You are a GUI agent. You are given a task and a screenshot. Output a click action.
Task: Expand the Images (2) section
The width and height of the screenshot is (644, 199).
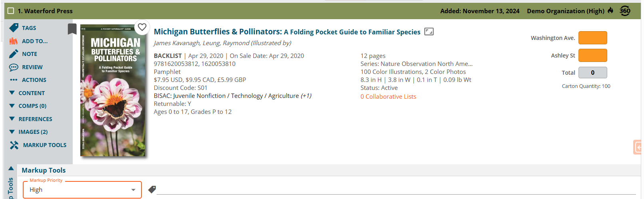(28, 132)
